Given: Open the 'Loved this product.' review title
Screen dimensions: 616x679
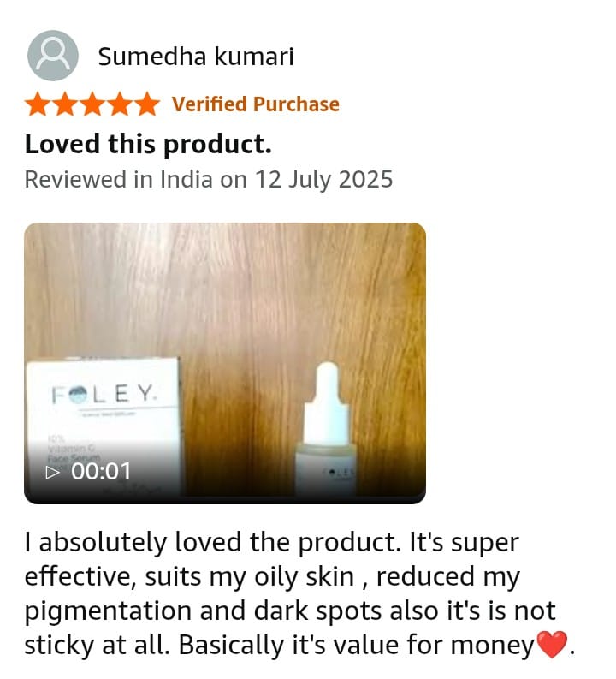Looking at the screenshot, I should [x=148, y=144].
